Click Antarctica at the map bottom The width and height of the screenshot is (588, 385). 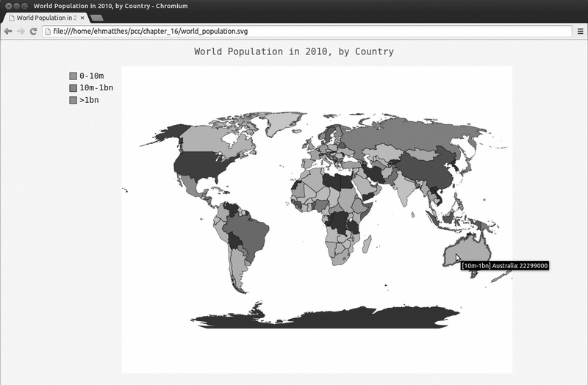pyautogui.click(x=325, y=317)
